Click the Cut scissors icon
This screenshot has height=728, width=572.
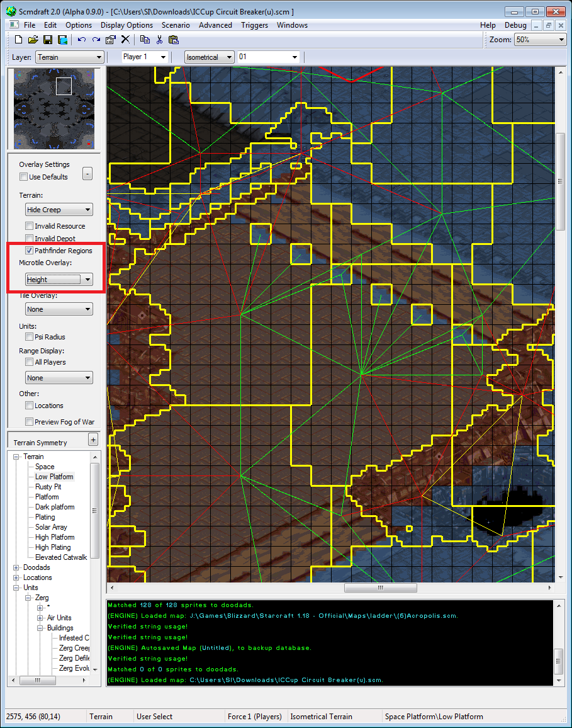[x=159, y=40]
